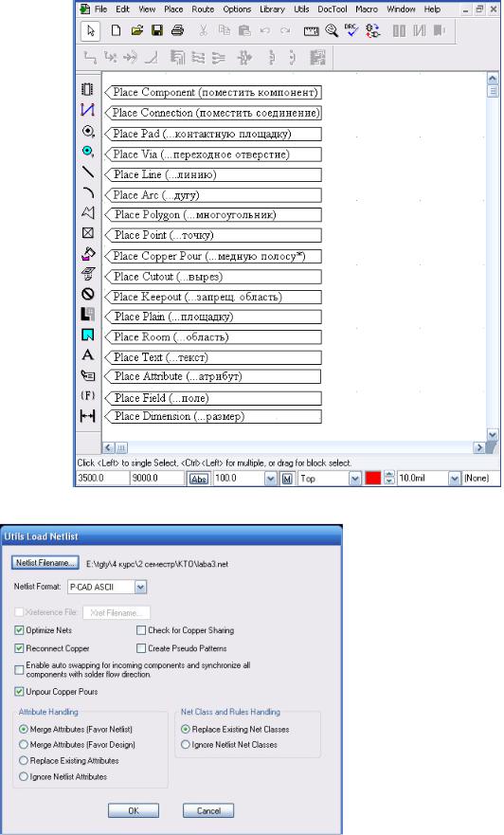504x835 pixels.
Task: Select the Place Text tool
Action: point(88,354)
